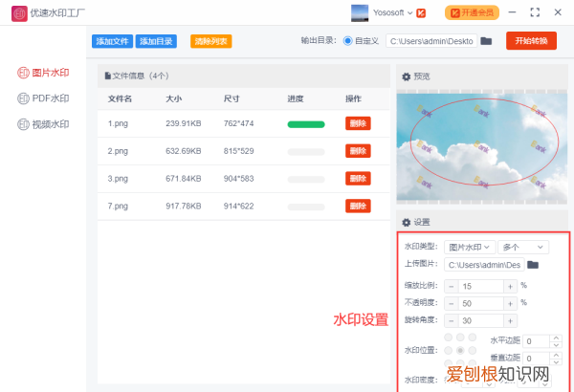Click the 上传图片 path field
Image resolution: width=574 pixels, height=392 pixels.
484,265
